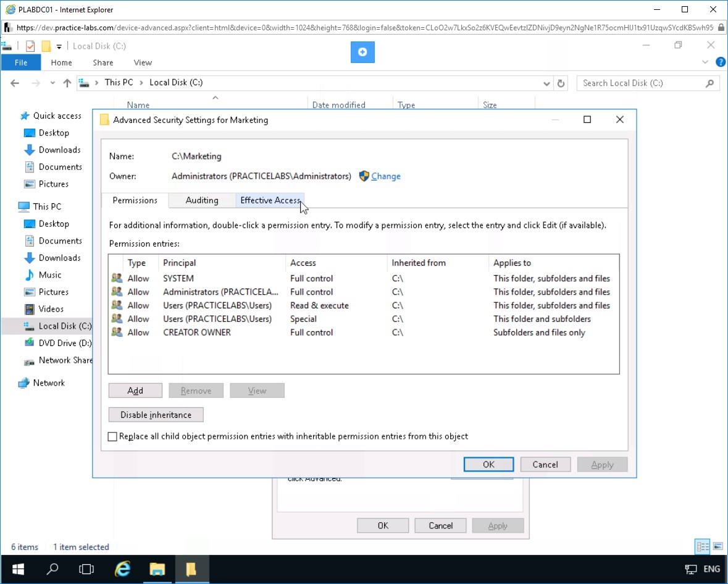The width and height of the screenshot is (728, 584).
Task: Open Videos folder in navigation pane
Action: pyautogui.click(x=51, y=309)
